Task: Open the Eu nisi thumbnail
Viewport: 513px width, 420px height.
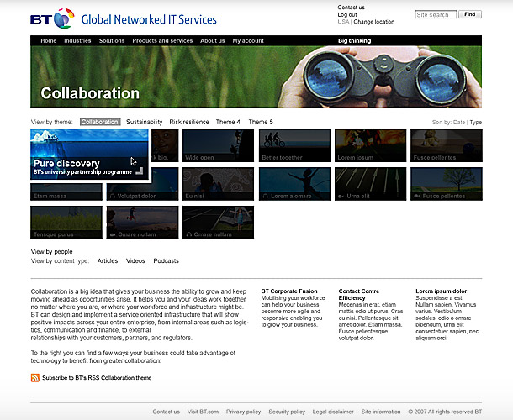Action: (218, 184)
